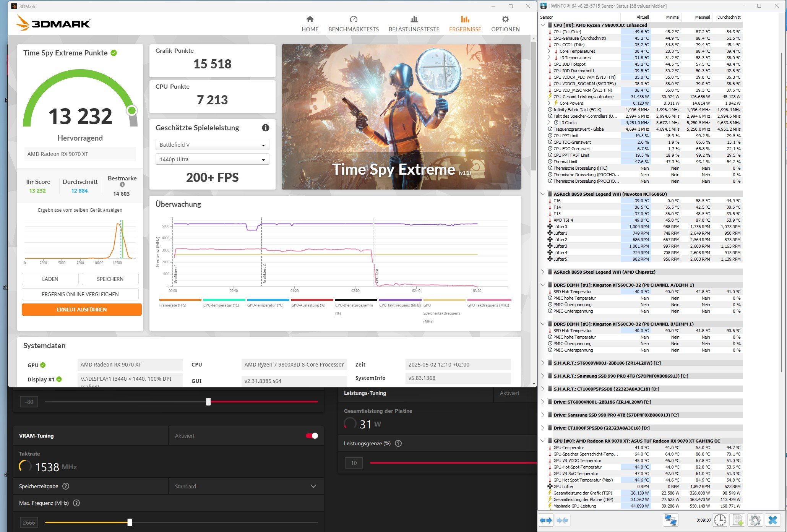Collapse the CPU Ryzen 7 9800X3D sensor group
787x532 pixels.
point(543,25)
